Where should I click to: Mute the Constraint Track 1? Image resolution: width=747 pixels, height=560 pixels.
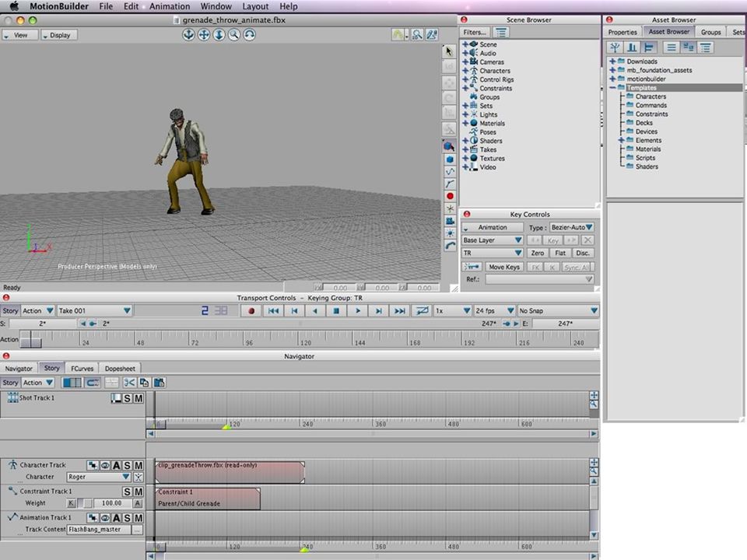[139, 492]
